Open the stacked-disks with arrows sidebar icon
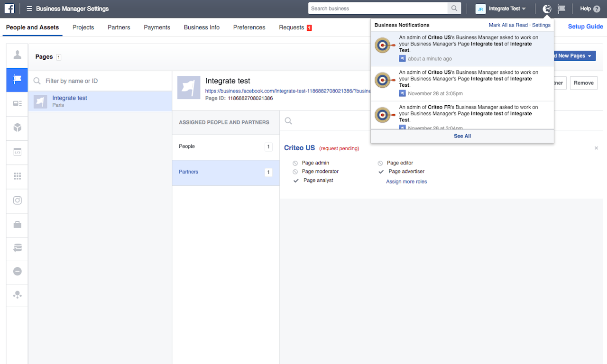Viewport: 607px width, 364px height. (x=18, y=248)
